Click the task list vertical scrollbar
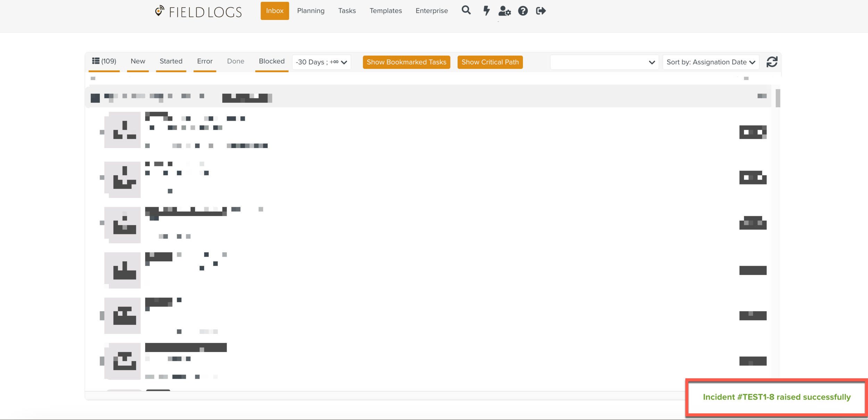868x420 pixels. coord(778,98)
